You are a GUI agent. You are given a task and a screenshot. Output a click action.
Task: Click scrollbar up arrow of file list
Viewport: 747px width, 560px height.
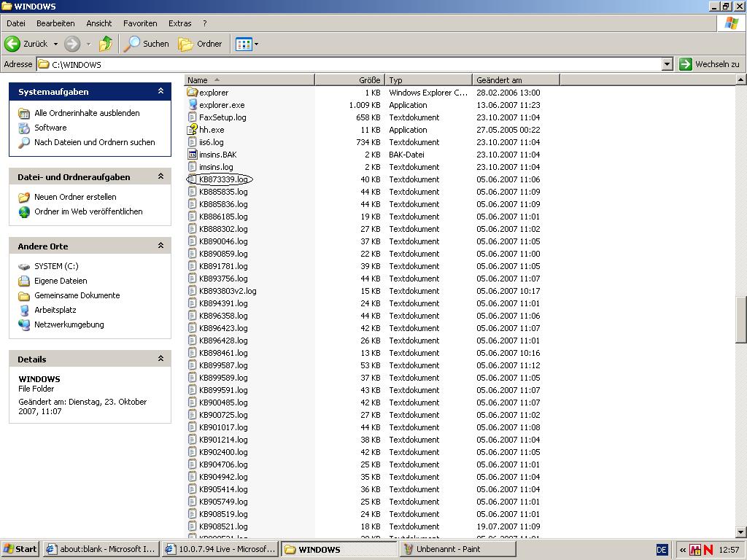741,79
